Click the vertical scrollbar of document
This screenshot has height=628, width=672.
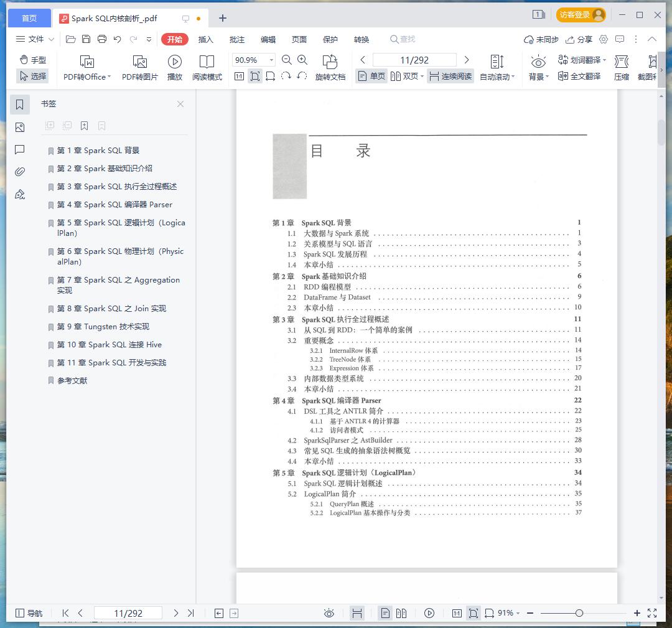[x=661, y=133]
